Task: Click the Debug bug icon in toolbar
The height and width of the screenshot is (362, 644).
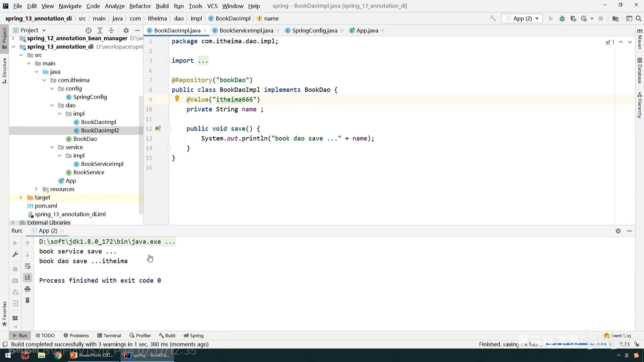Action: 562,19
